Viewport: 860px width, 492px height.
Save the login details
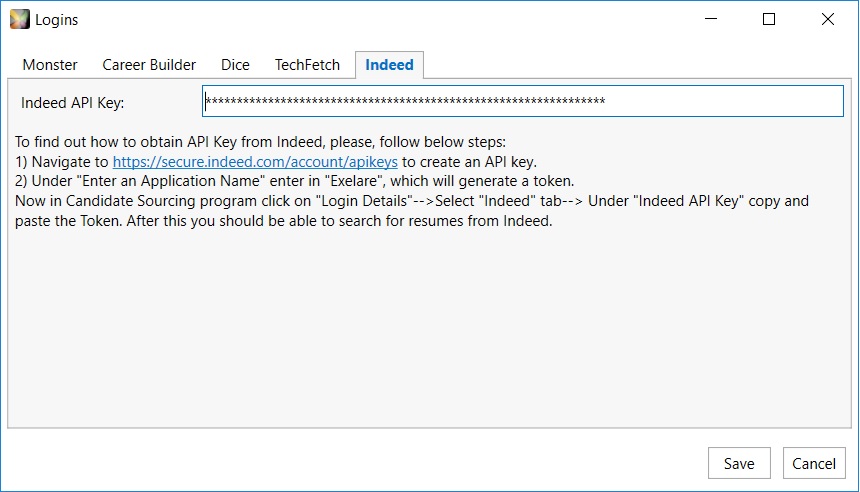tap(739, 463)
